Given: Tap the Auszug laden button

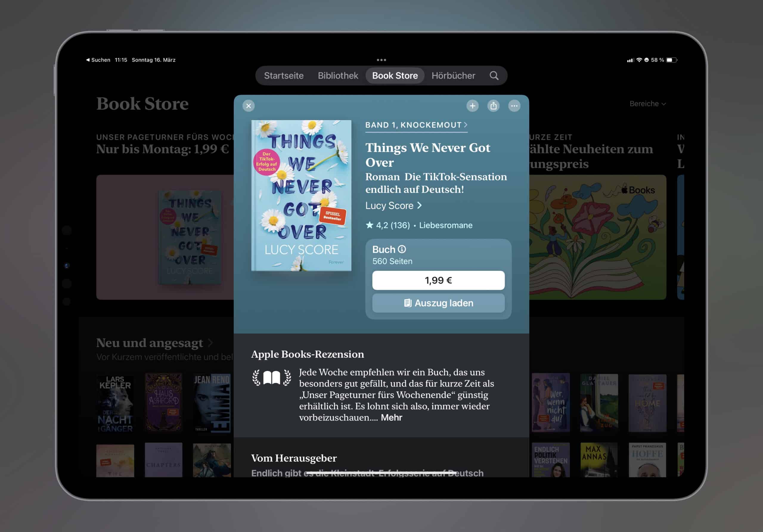Looking at the screenshot, I should [438, 303].
